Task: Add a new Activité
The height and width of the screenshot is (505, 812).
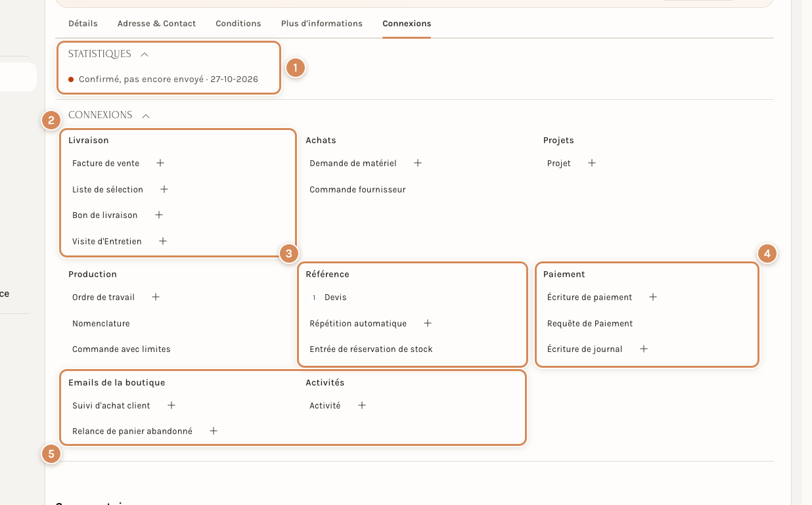Action: [362, 405]
